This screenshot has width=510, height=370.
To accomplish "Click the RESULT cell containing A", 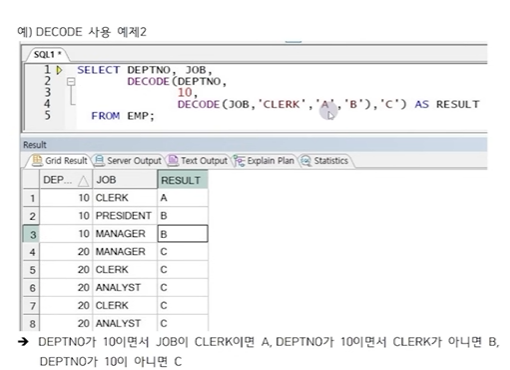I will pyautogui.click(x=182, y=198).
